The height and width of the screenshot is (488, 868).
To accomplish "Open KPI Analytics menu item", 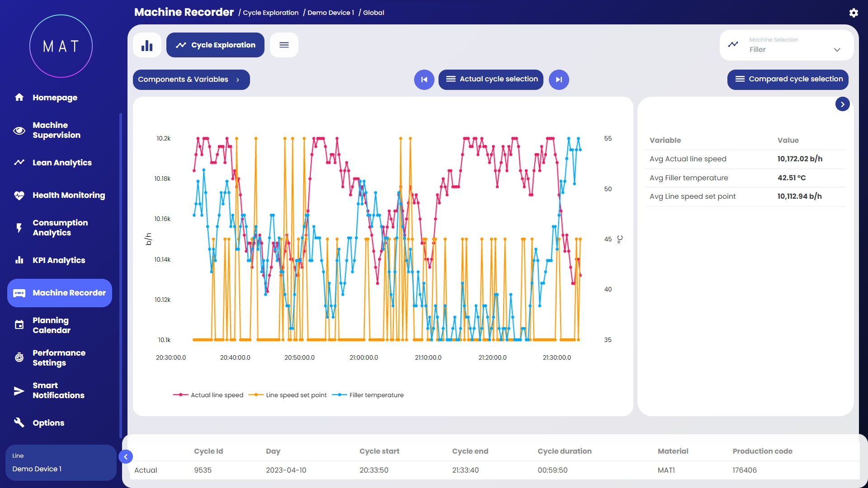I will (59, 260).
